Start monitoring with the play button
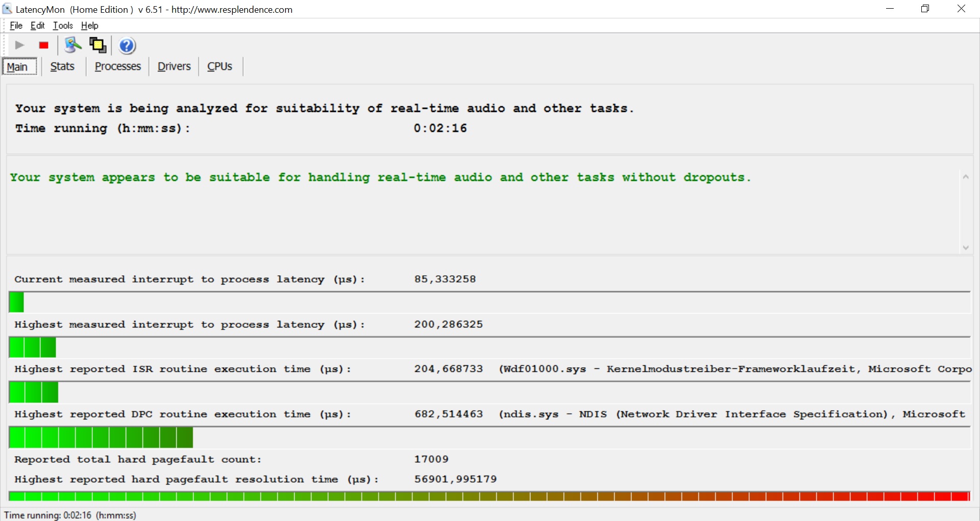The image size is (980, 521). (19, 45)
